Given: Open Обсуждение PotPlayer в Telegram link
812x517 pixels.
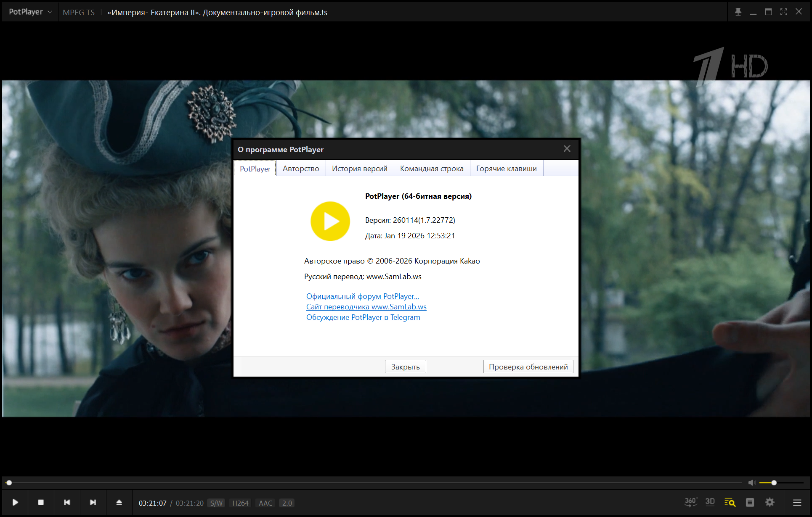Looking at the screenshot, I should [363, 317].
